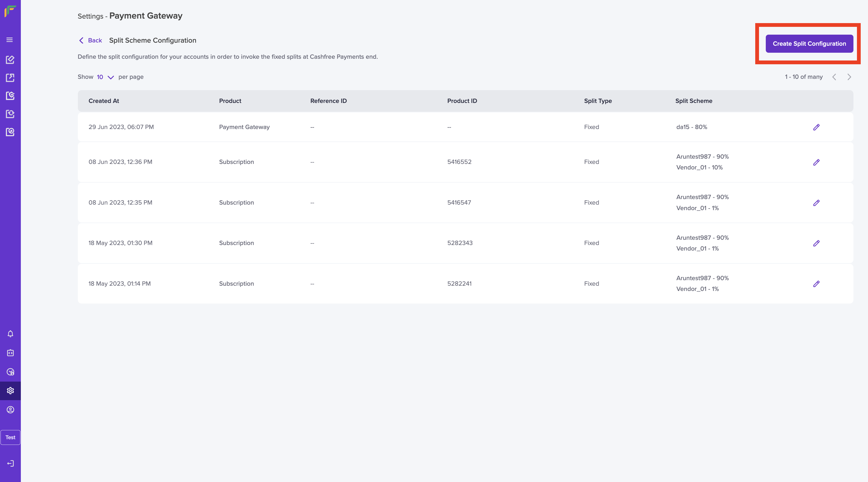Edit split scheme for Product ID 5416552
This screenshot has height=482, width=868.
pos(816,162)
